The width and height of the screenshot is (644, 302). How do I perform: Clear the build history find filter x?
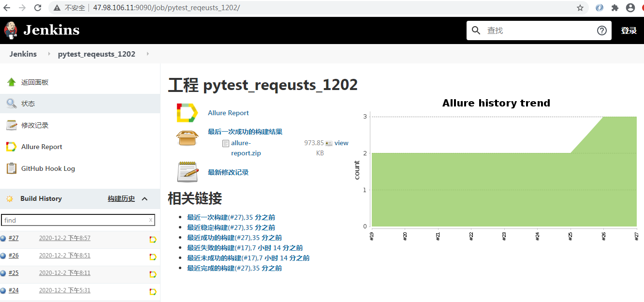150,220
